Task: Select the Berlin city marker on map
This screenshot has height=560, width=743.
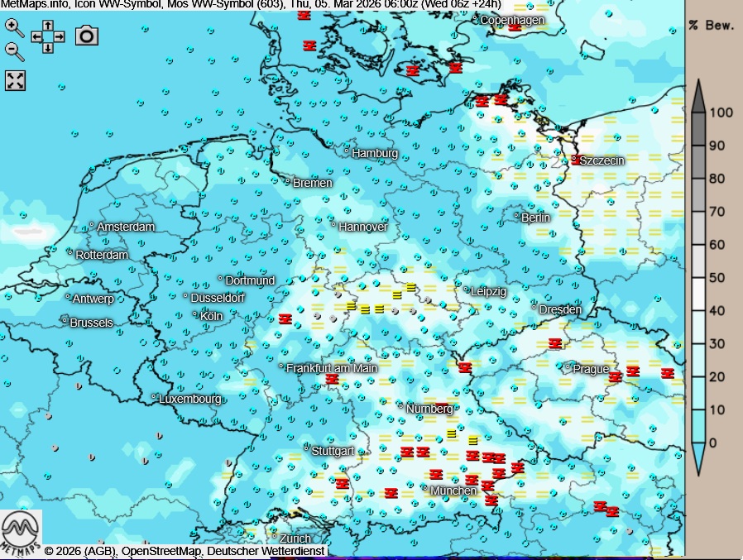Action: point(517,216)
